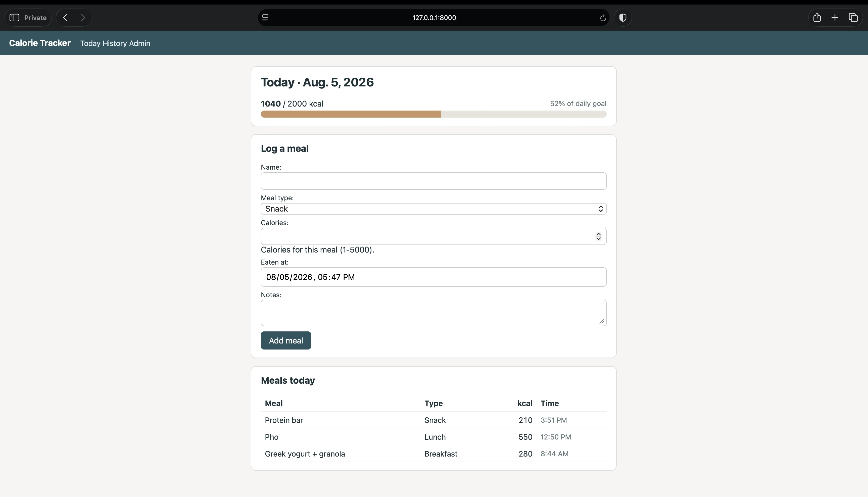
Task: Go forward to the next page
Action: (83, 18)
